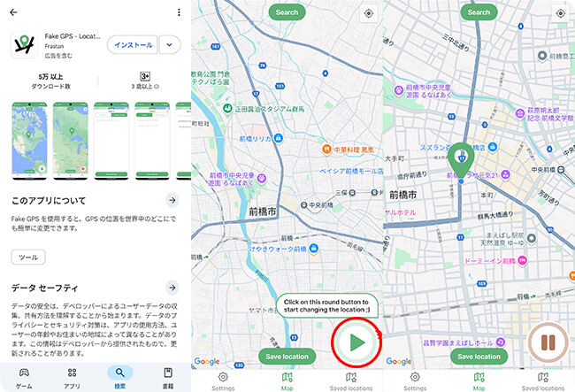Tap the my-location icon on the right map

click(x=560, y=13)
